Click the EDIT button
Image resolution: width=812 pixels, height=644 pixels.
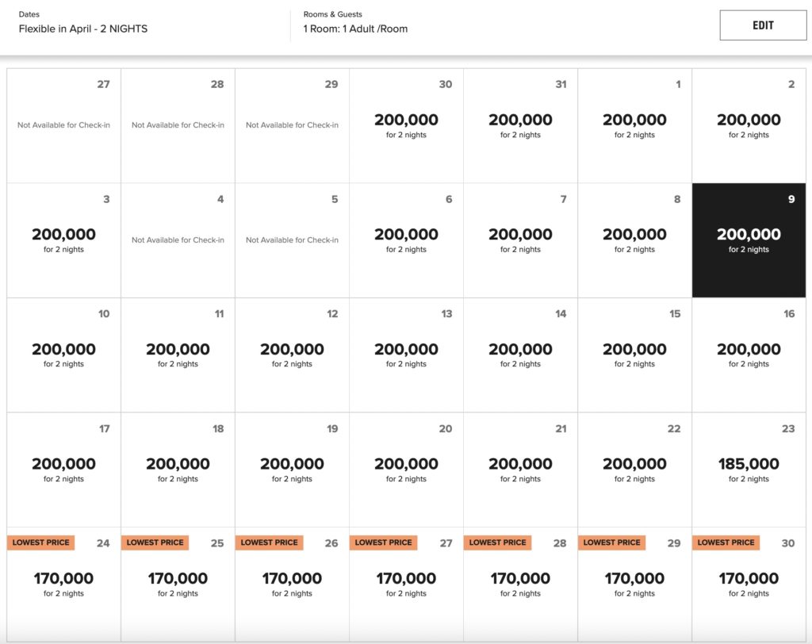tap(762, 25)
